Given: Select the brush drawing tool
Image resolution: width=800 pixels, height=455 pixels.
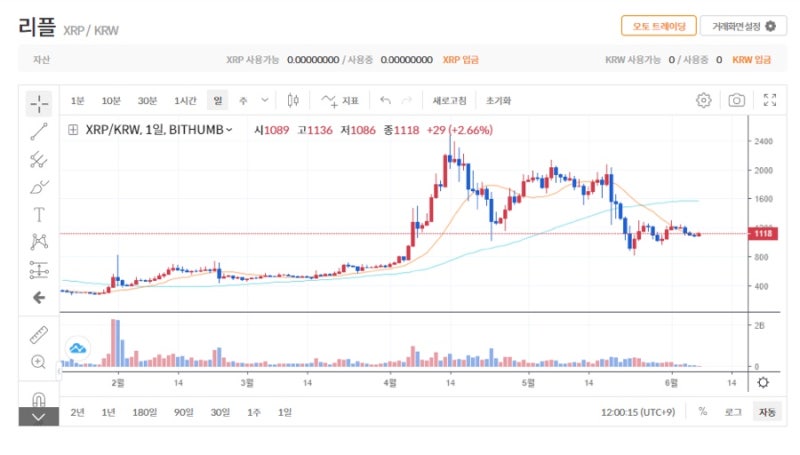Looking at the screenshot, I should 39,187.
